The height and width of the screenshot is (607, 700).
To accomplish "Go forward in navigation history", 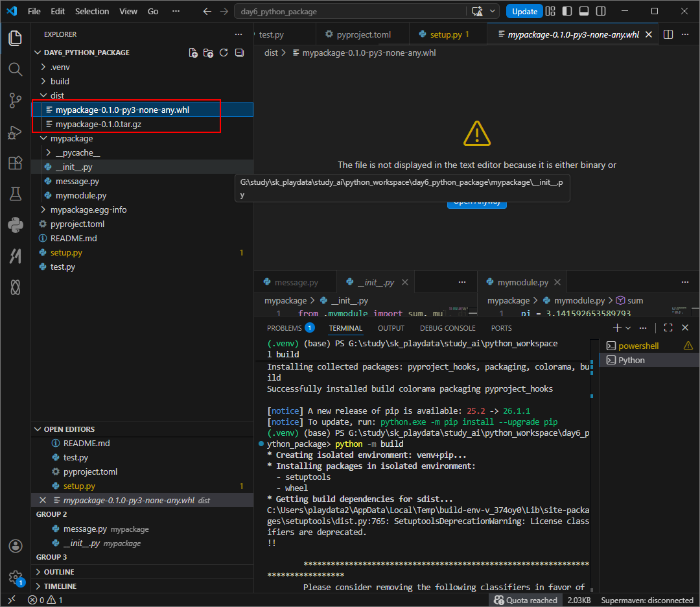I will 224,12.
